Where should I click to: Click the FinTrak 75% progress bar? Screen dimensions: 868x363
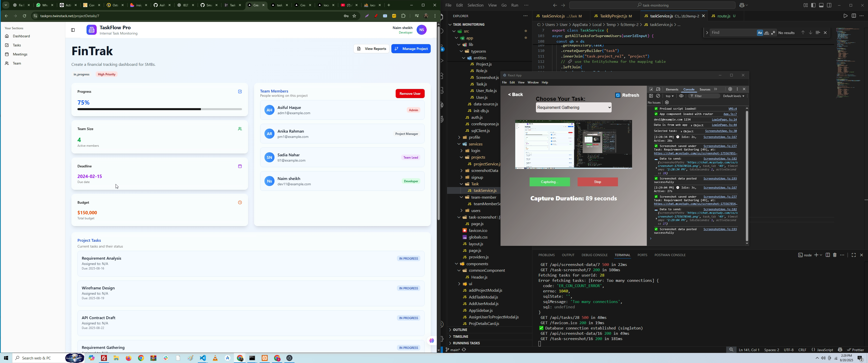coord(159,109)
